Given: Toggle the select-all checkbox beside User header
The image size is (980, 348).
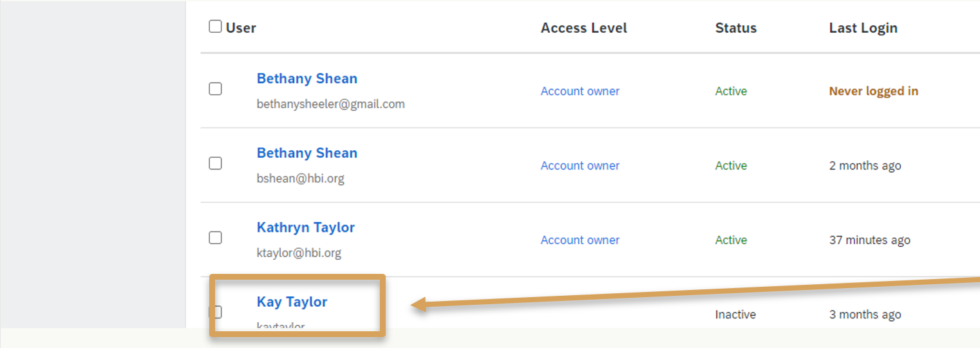Looking at the screenshot, I should click(x=215, y=27).
